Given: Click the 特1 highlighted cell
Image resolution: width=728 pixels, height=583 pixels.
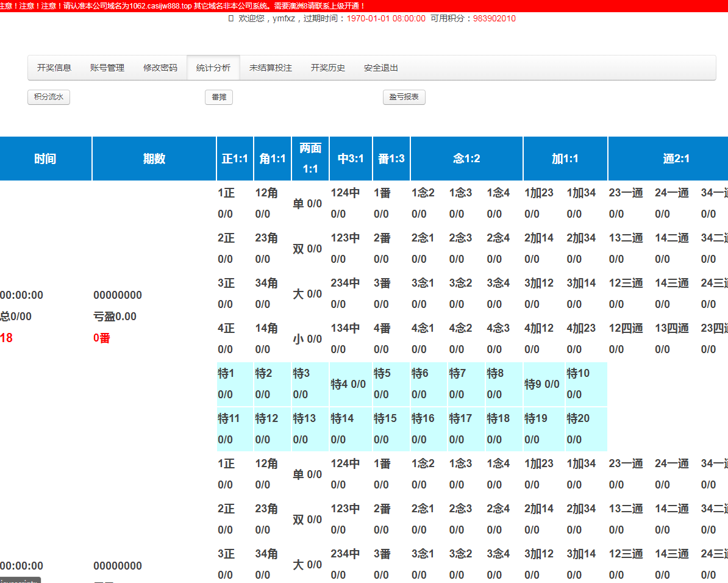Looking at the screenshot, I should (x=235, y=384).
